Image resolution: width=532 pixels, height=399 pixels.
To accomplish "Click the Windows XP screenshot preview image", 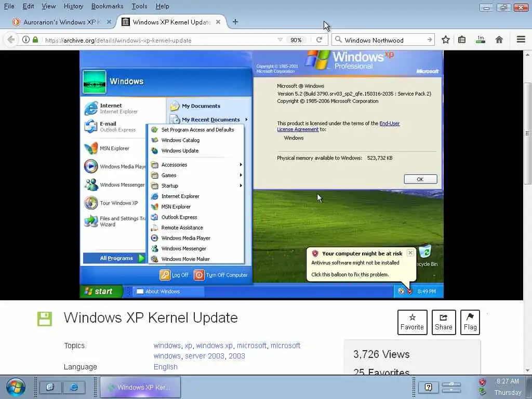I will pos(261,175).
